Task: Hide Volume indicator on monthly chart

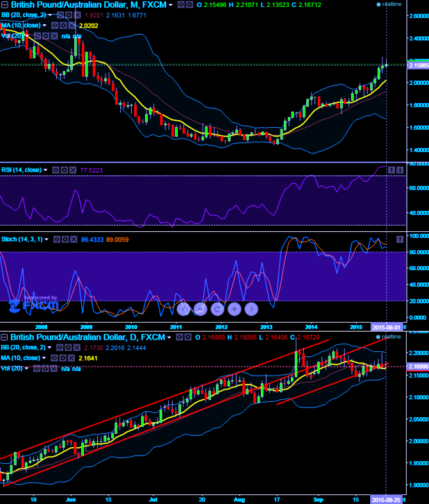Action: tap(38, 36)
